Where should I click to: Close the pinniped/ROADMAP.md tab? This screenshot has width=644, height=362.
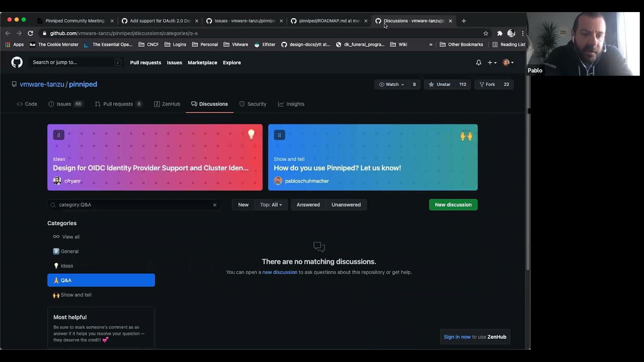(x=366, y=21)
